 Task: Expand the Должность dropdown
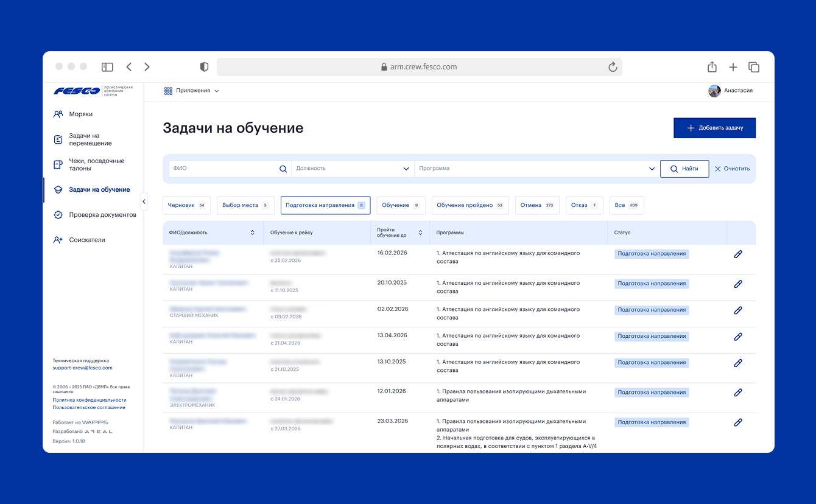click(406, 169)
